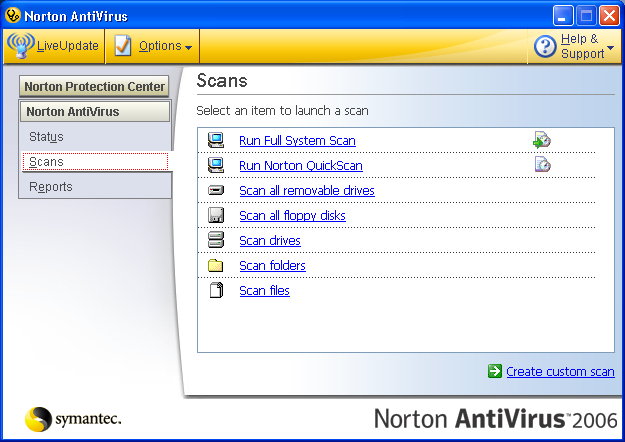Click the Create custom scan link
This screenshot has height=442, width=625.
point(560,371)
